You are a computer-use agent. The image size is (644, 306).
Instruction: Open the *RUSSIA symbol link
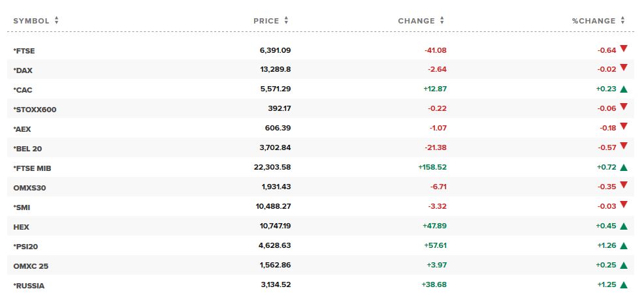pyautogui.click(x=29, y=286)
